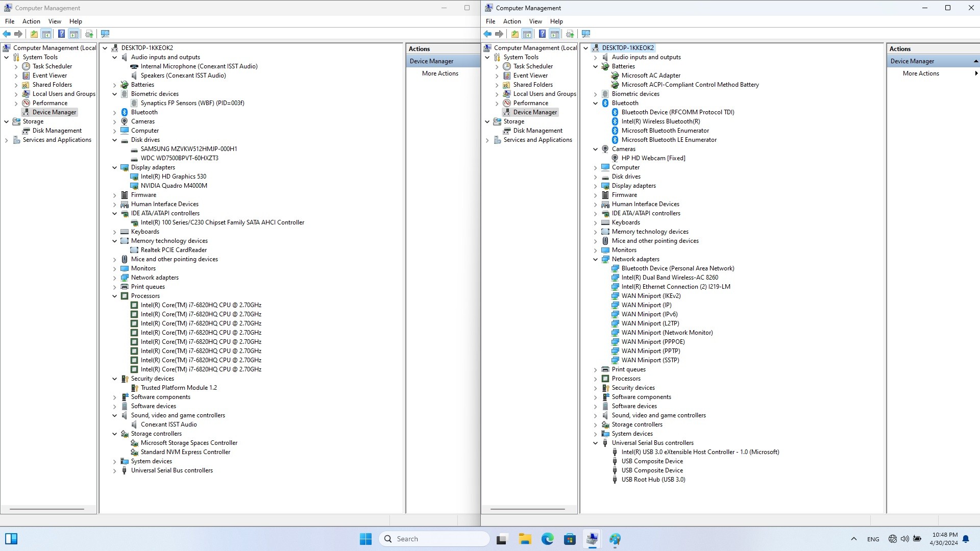
Task: Collapse the expanded Network adapters category
Action: coord(596,259)
